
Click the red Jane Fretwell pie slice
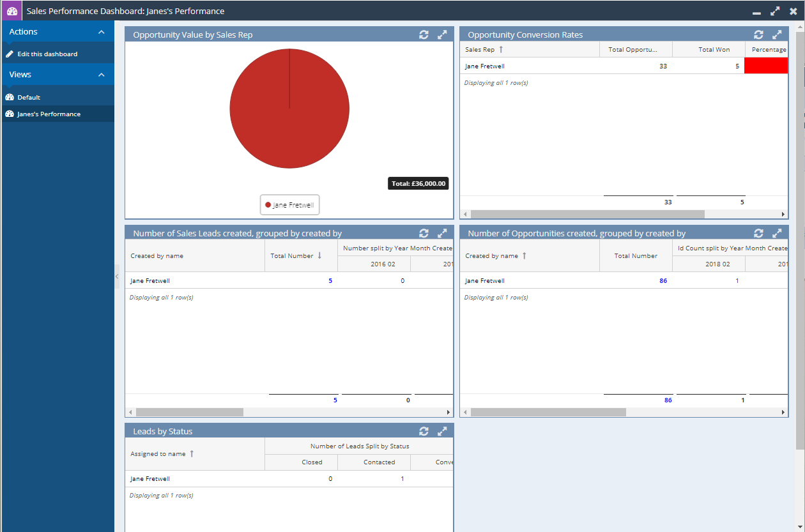point(289,109)
